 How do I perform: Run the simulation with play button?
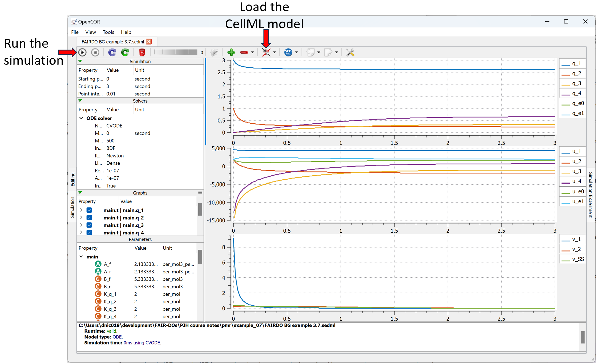[x=82, y=52]
